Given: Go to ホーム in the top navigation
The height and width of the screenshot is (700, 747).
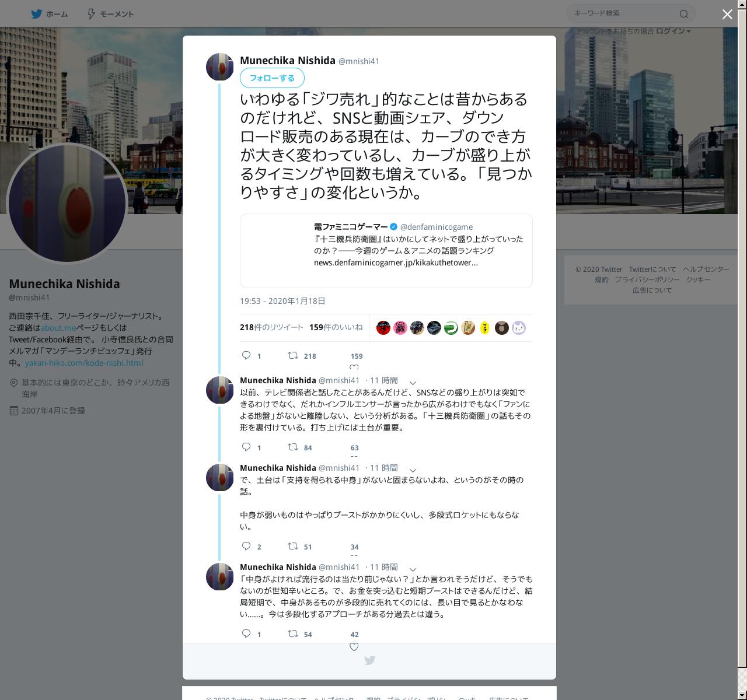Looking at the screenshot, I should pyautogui.click(x=57, y=14).
